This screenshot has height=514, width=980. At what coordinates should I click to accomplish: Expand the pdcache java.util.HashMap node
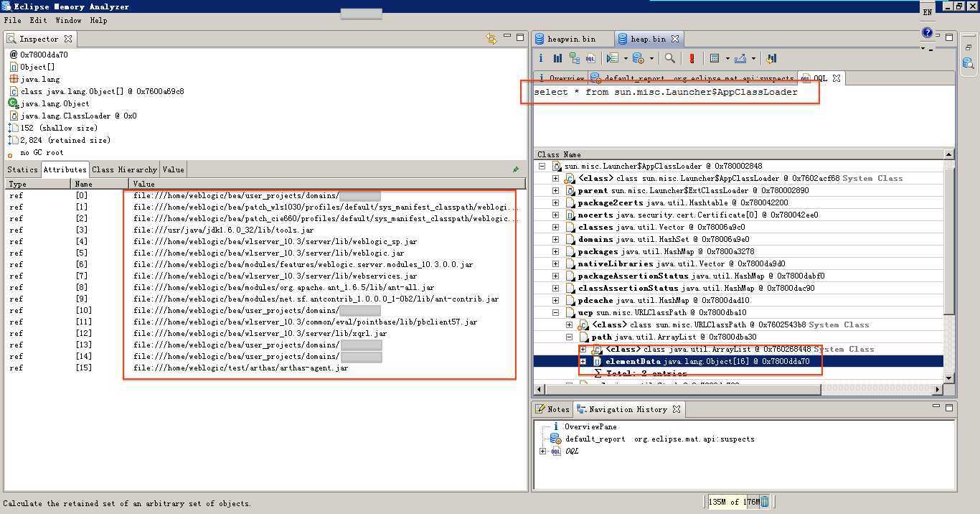(555, 300)
